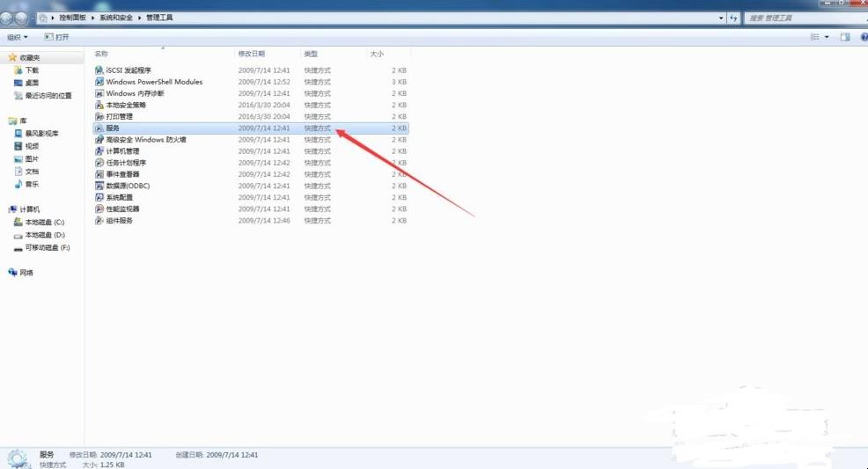Screen dimensions: 868x469
Task: Go to 系统和安全 breadcrumb
Action: pyautogui.click(x=116, y=18)
